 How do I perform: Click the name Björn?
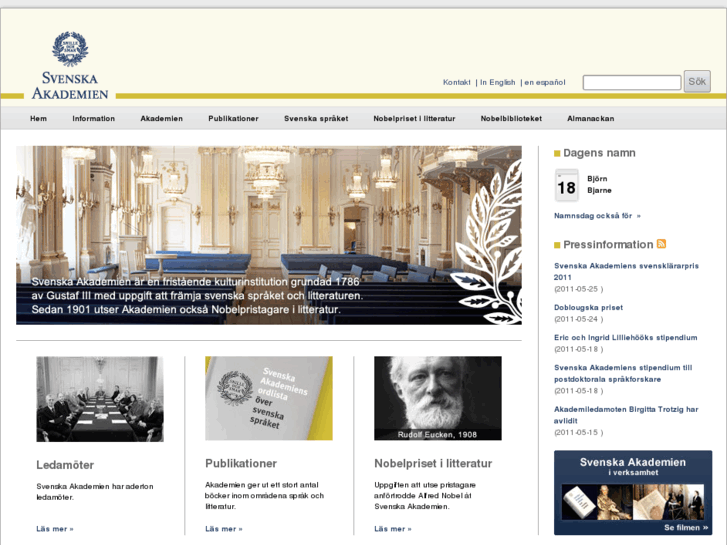coord(597,179)
